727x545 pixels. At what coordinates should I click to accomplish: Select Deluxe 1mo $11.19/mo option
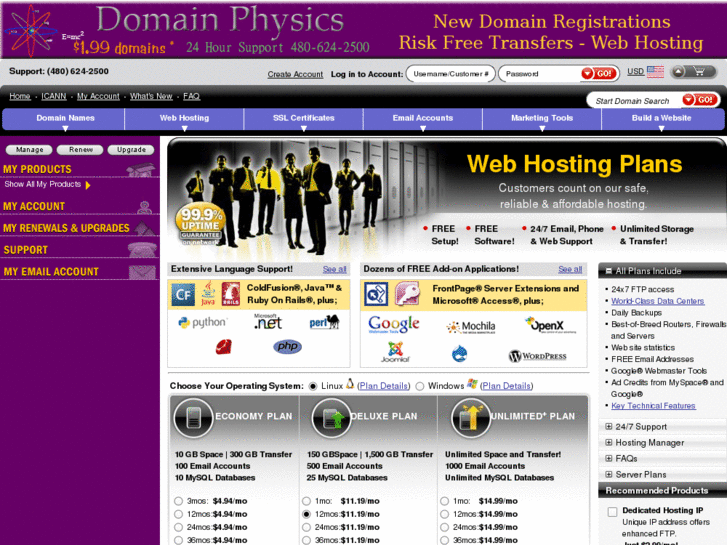click(x=306, y=501)
